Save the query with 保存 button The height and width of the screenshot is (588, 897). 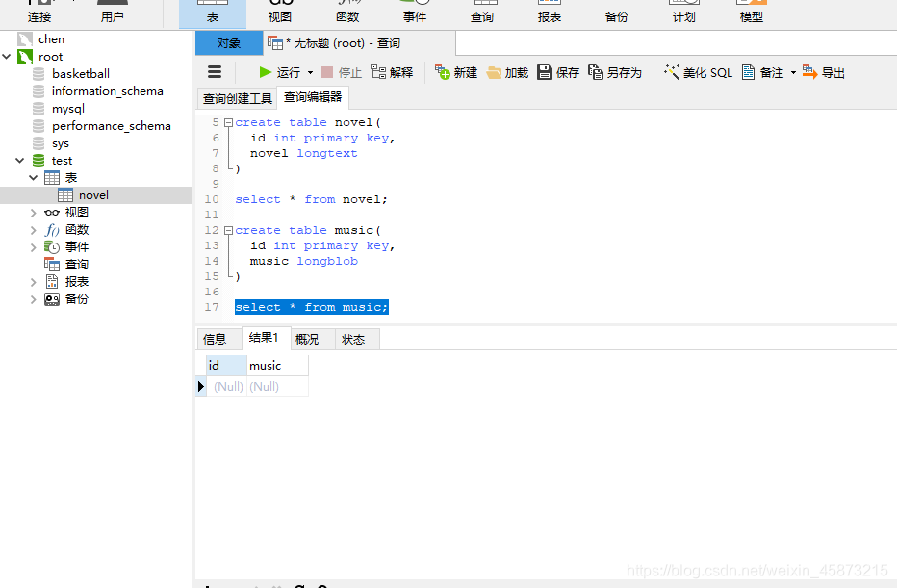click(558, 72)
